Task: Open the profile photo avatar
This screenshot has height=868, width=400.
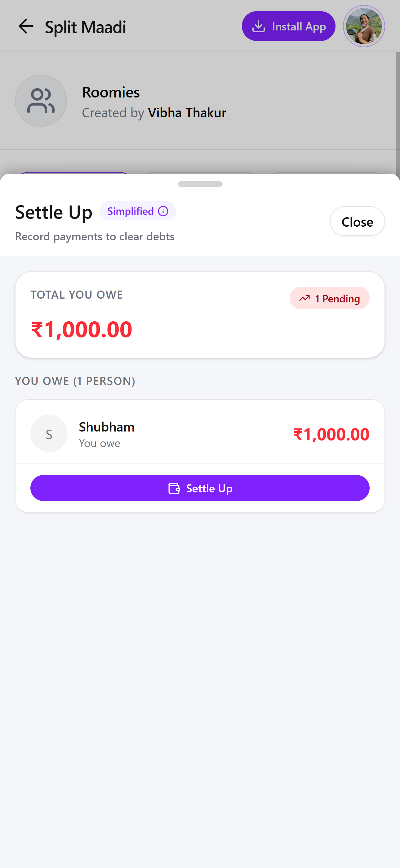Action: click(364, 26)
